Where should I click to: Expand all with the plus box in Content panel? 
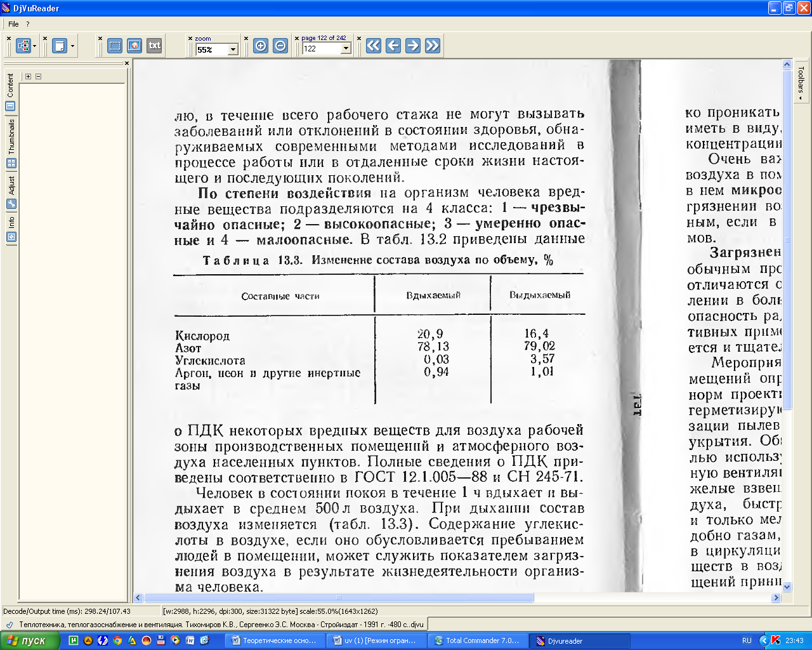tap(28, 76)
